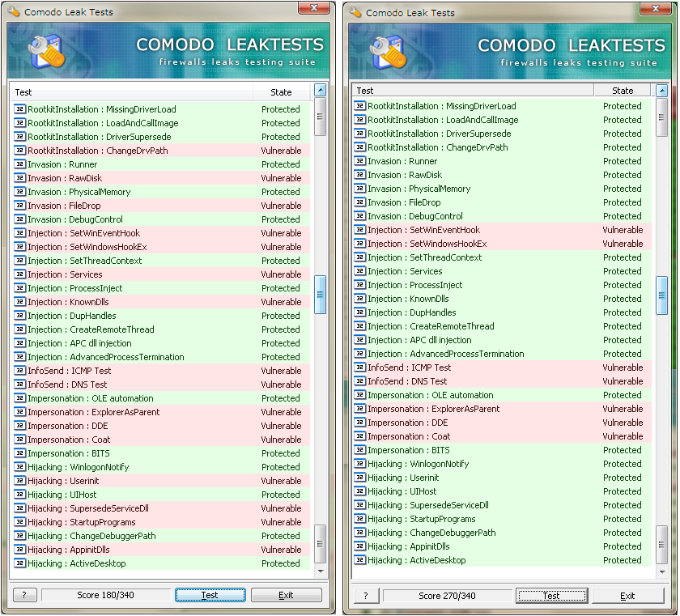The width and height of the screenshot is (680, 616).
Task: Click the middle scrollbar thumb in left window
Action: pos(320,295)
